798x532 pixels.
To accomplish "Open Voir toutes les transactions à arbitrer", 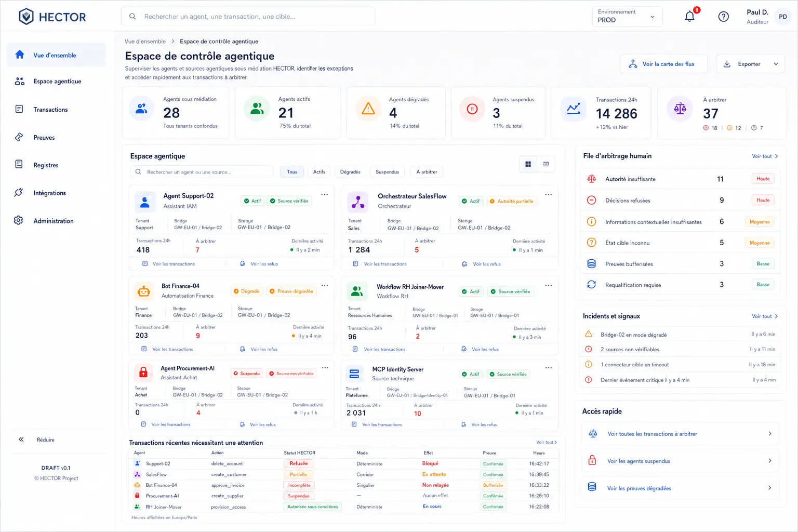I will click(x=680, y=434).
